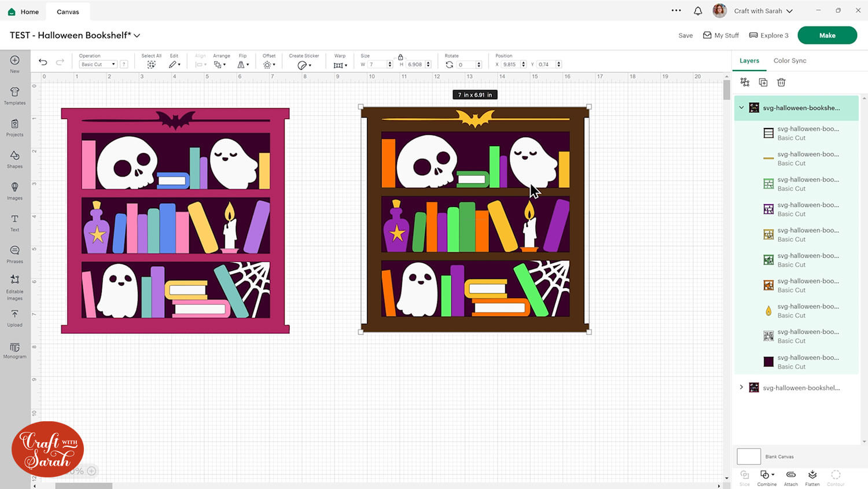The width and height of the screenshot is (868, 489).
Task: Collapse the expanded svg-halloween-bookshelf group
Action: click(x=741, y=108)
